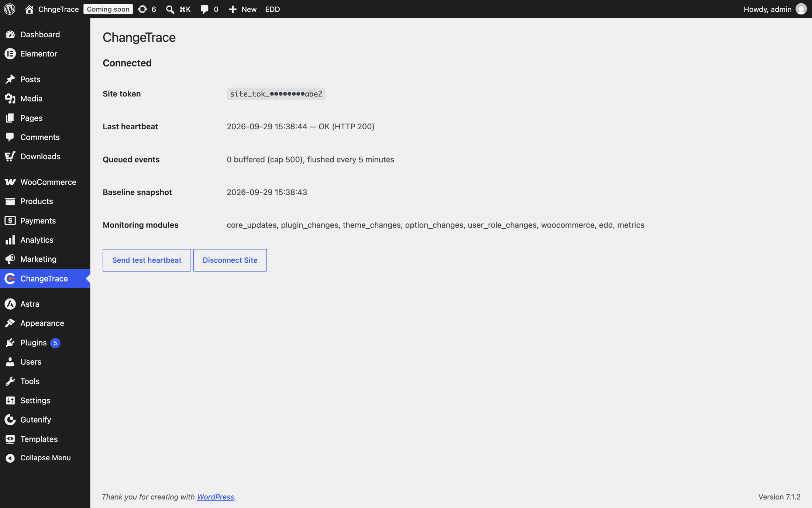The image size is (812, 508).
Task: Select the ChangeTrace menu item
Action: coord(45,279)
